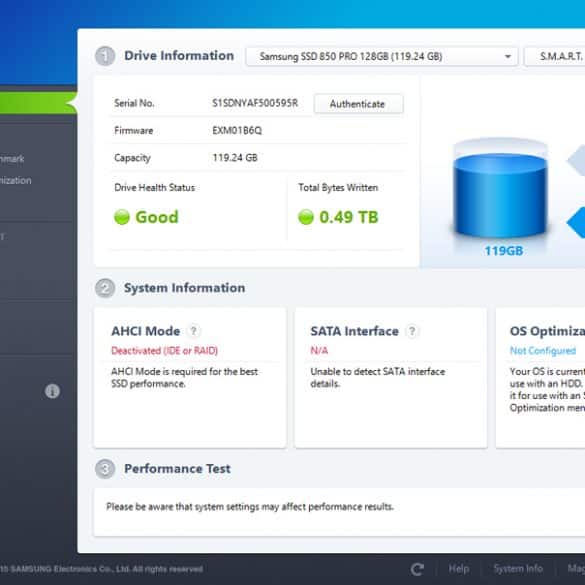Click the refresh icon in footer
585x585 pixels.
(417, 569)
